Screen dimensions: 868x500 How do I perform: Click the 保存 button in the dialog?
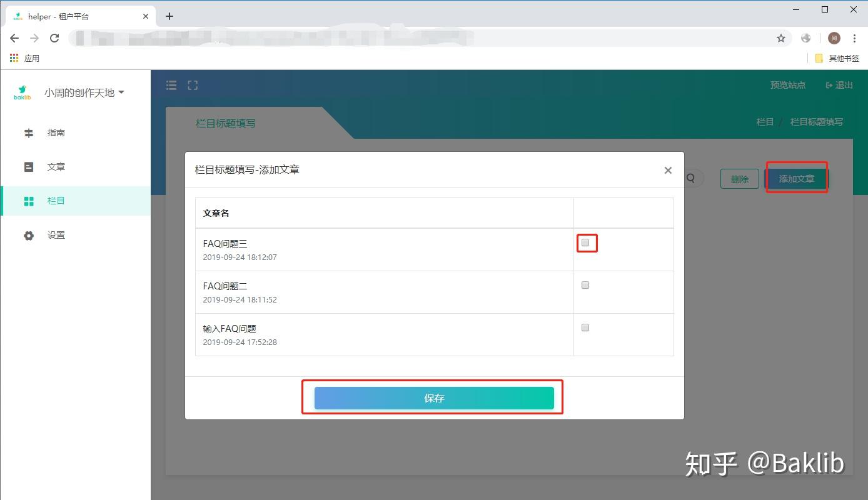[433, 397]
